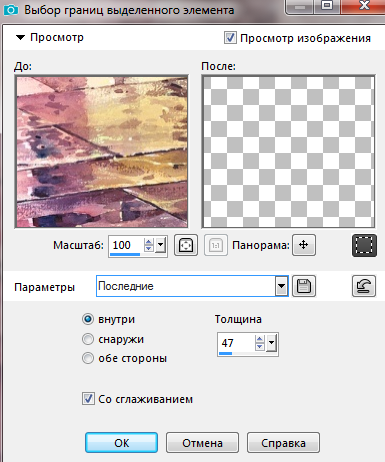This screenshot has height=462, width=385.
Task: Decrease Масштаб value with down spinner
Action: pos(149,249)
